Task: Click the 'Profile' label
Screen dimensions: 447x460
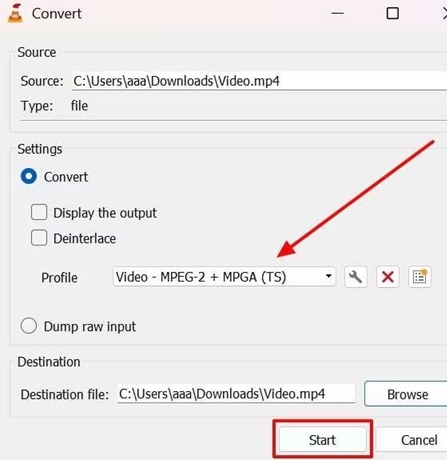Action: pos(59,278)
